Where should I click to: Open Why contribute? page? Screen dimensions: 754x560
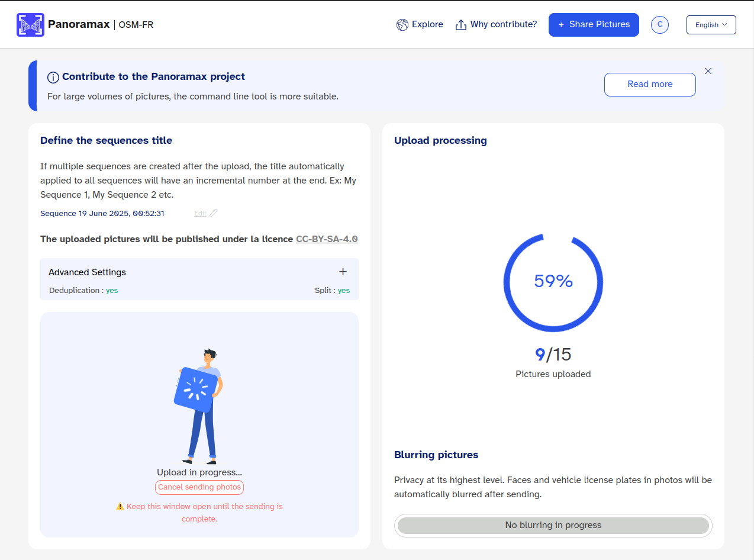click(503, 25)
